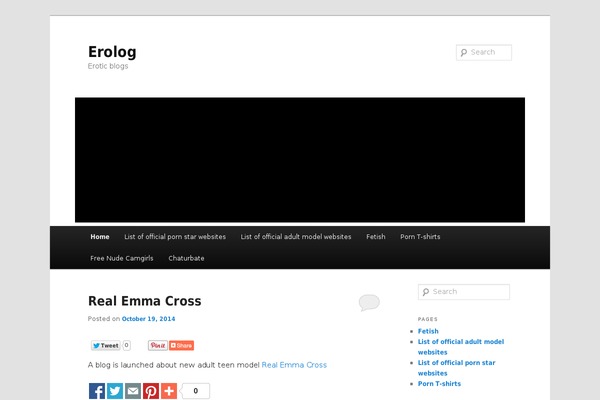Click the Tweet button

point(106,345)
